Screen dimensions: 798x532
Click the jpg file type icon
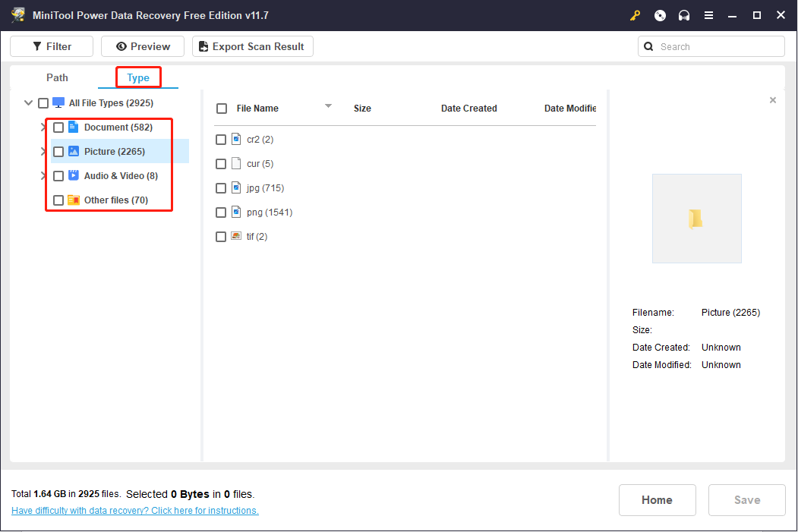[x=236, y=187]
